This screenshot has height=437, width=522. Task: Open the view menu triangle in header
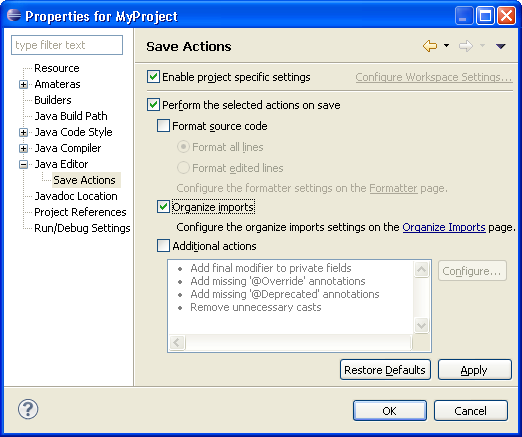click(501, 46)
